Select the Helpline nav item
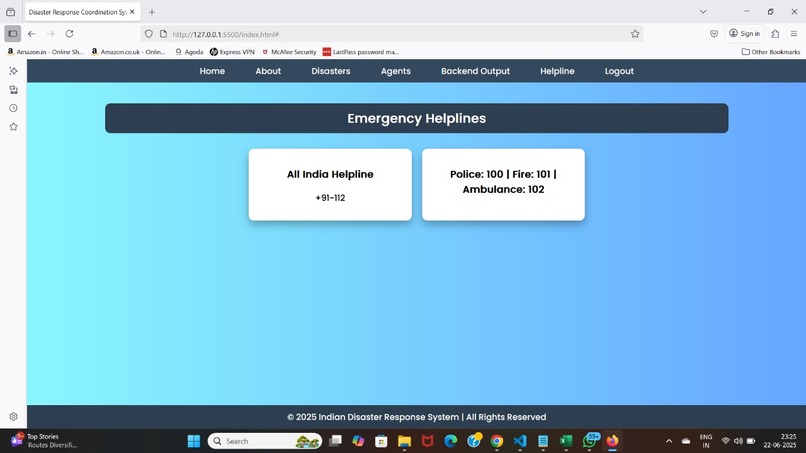Image resolution: width=806 pixels, height=453 pixels. (557, 71)
